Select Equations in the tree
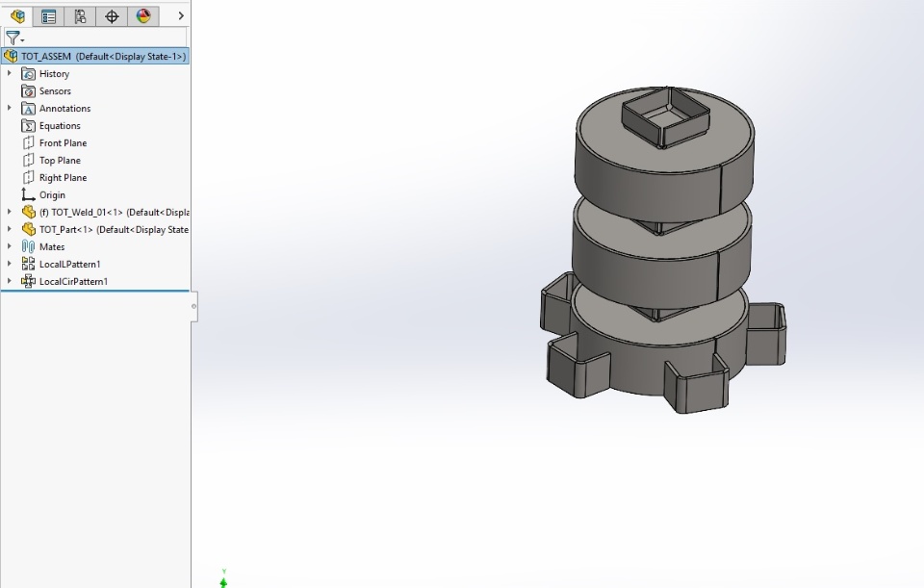The width and height of the screenshot is (924, 588). pos(60,125)
